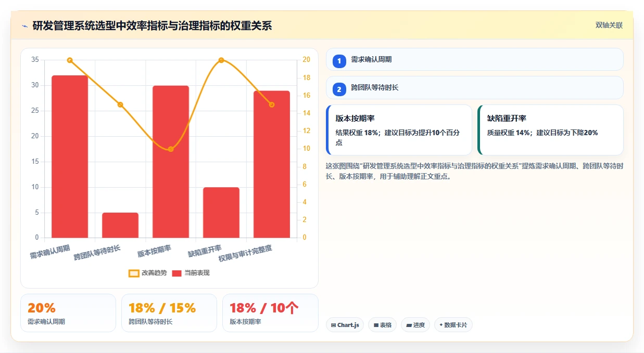Click the red bar for 权限与审计完整度
Image resolution: width=644 pixels, height=353 pixels.
point(272,164)
